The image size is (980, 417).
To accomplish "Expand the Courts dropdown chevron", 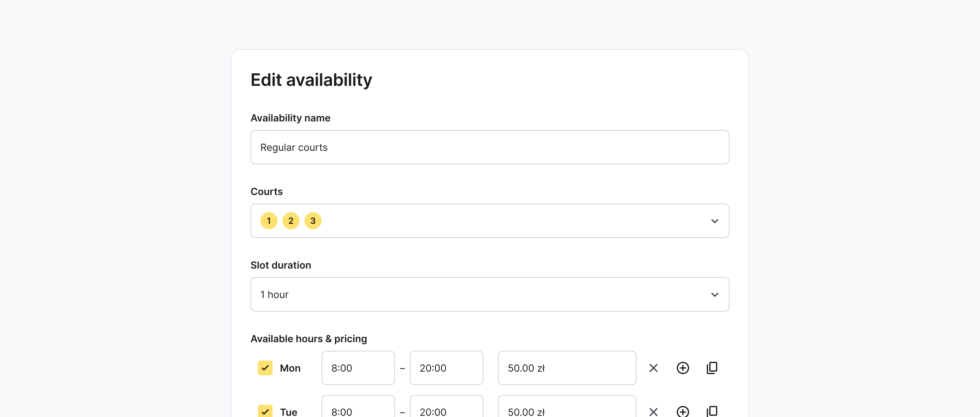I will click(x=714, y=221).
